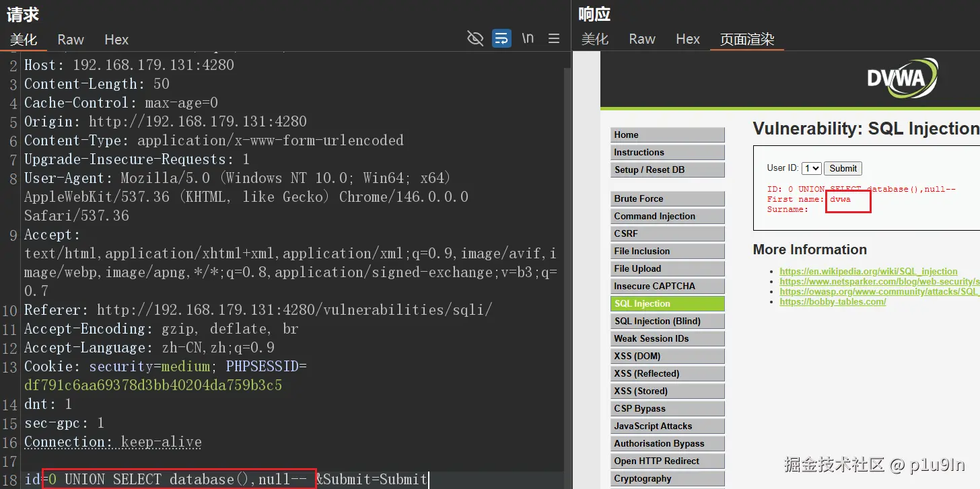Follow the owasp.org attacks link
Image resolution: width=980 pixels, height=489 pixels.
[880, 292]
